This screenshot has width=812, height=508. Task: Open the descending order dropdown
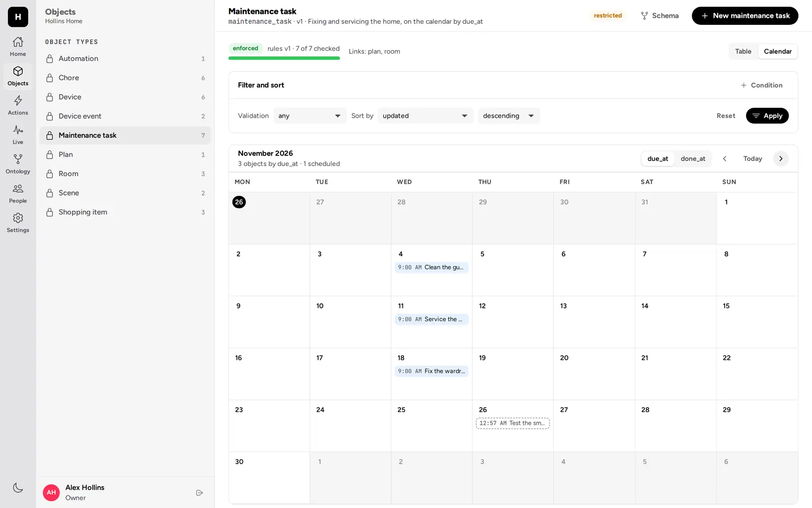[x=509, y=116]
